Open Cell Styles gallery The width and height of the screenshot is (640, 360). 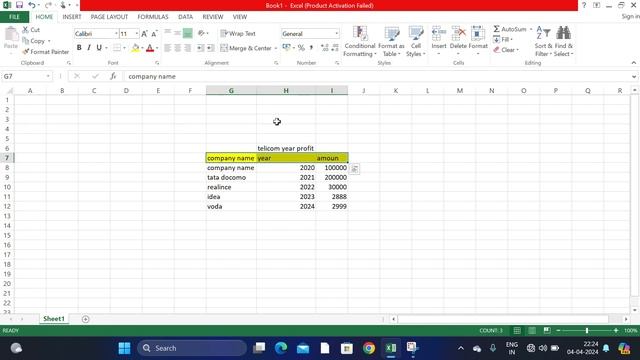[416, 42]
